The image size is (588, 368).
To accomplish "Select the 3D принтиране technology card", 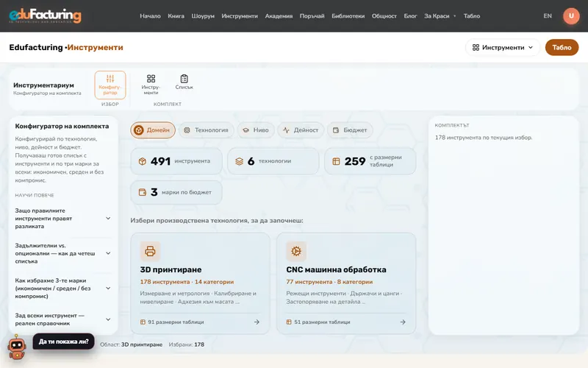I will point(200,283).
